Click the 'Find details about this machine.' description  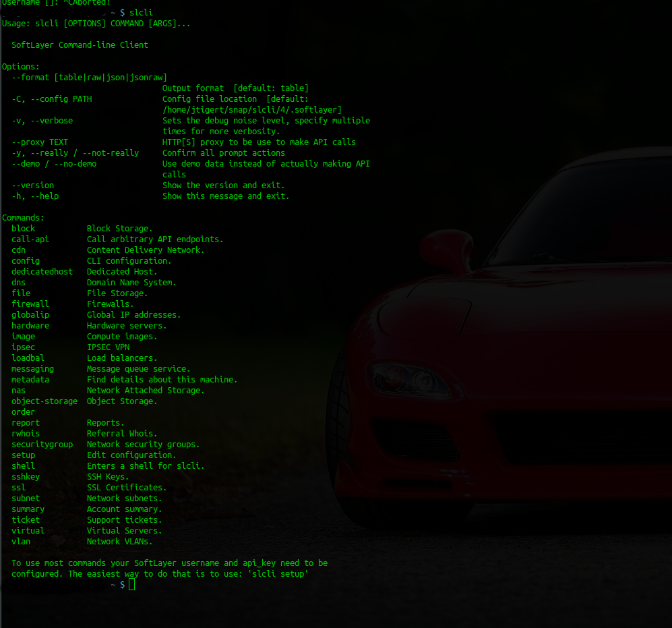162,380
